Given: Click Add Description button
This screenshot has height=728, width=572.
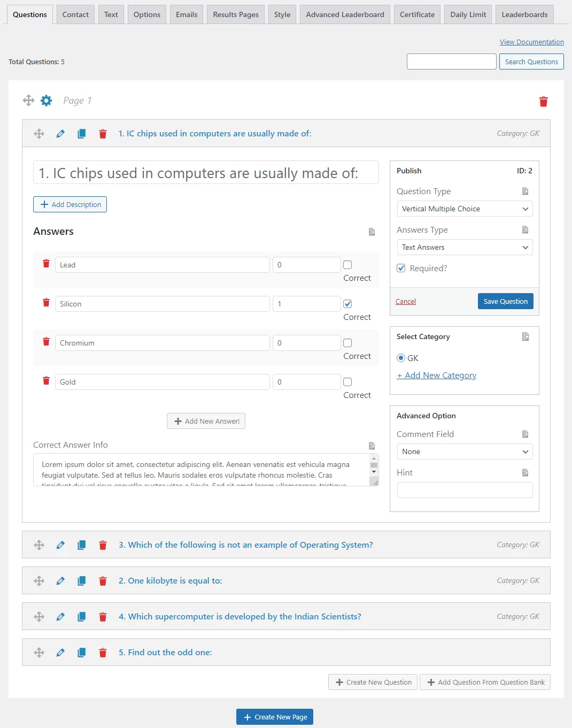Looking at the screenshot, I should (x=70, y=204).
